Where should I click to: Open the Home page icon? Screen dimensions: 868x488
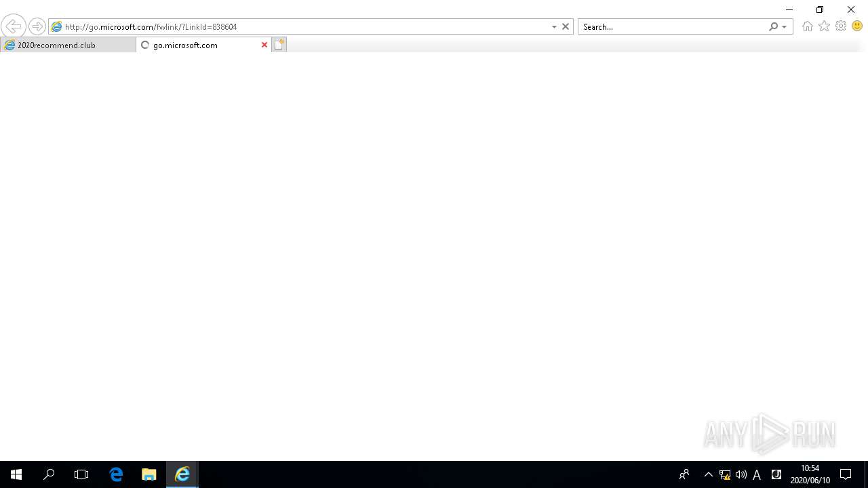(807, 26)
